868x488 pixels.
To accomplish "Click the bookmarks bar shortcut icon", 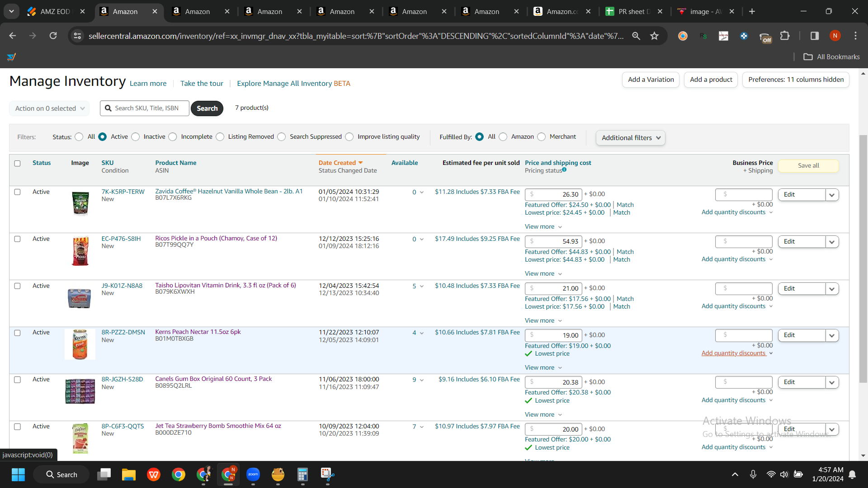I will point(11,57).
